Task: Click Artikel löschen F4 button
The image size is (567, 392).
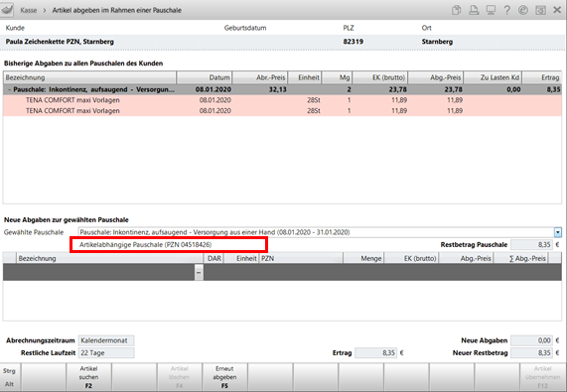Action: (180, 377)
